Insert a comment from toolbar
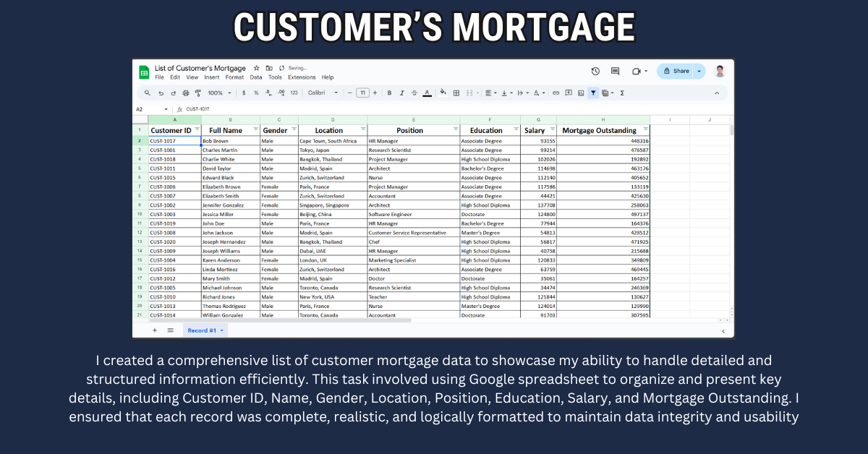 [569, 93]
